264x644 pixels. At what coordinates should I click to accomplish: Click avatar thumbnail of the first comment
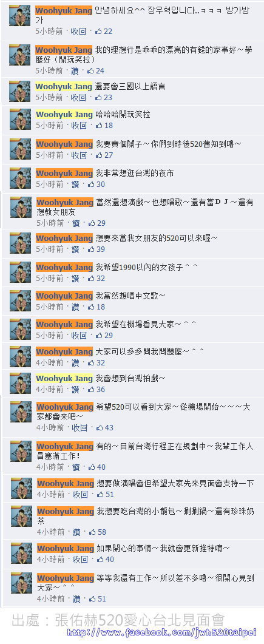[19, 16]
